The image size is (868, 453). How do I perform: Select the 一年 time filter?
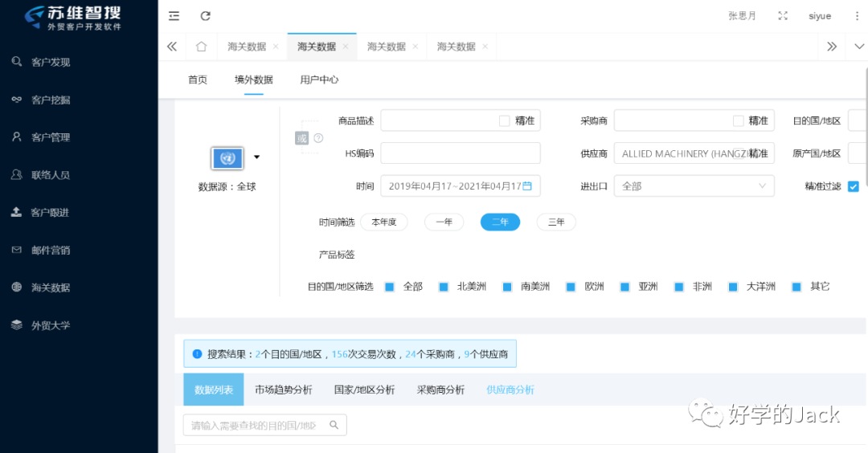pyautogui.click(x=444, y=222)
